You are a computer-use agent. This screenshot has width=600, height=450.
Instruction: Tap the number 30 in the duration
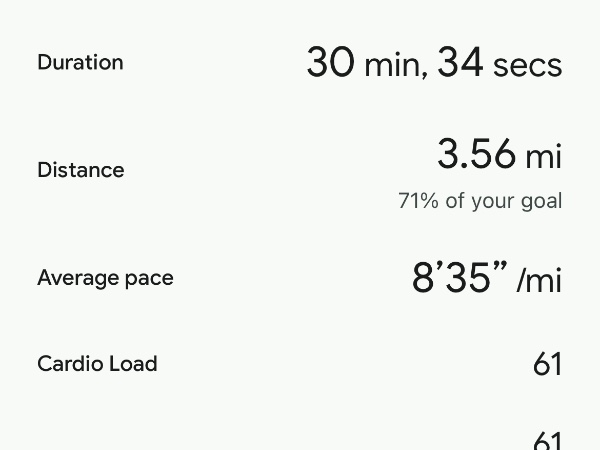(x=331, y=62)
